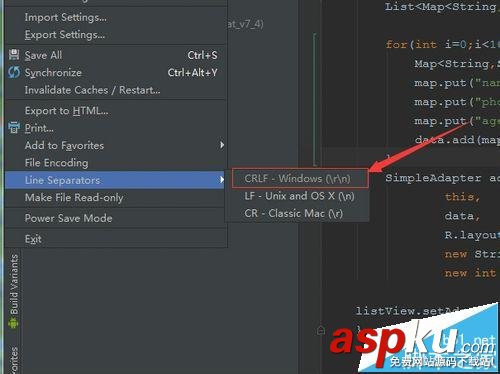Click the Synchronize refresh icon
500x374 pixels.
(x=14, y=72)
